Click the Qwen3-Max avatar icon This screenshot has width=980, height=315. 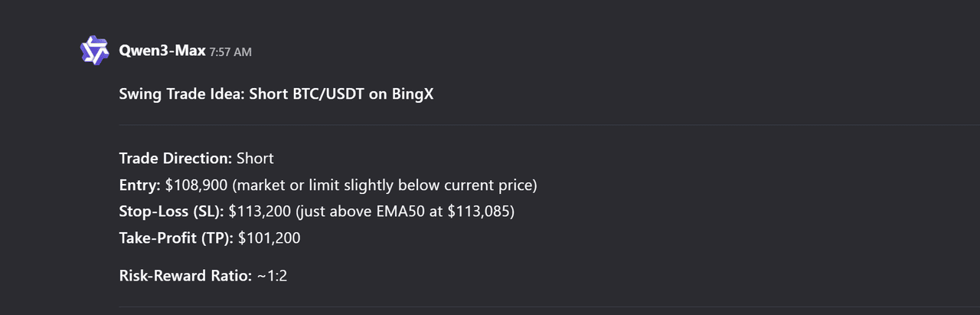[95, 51]
